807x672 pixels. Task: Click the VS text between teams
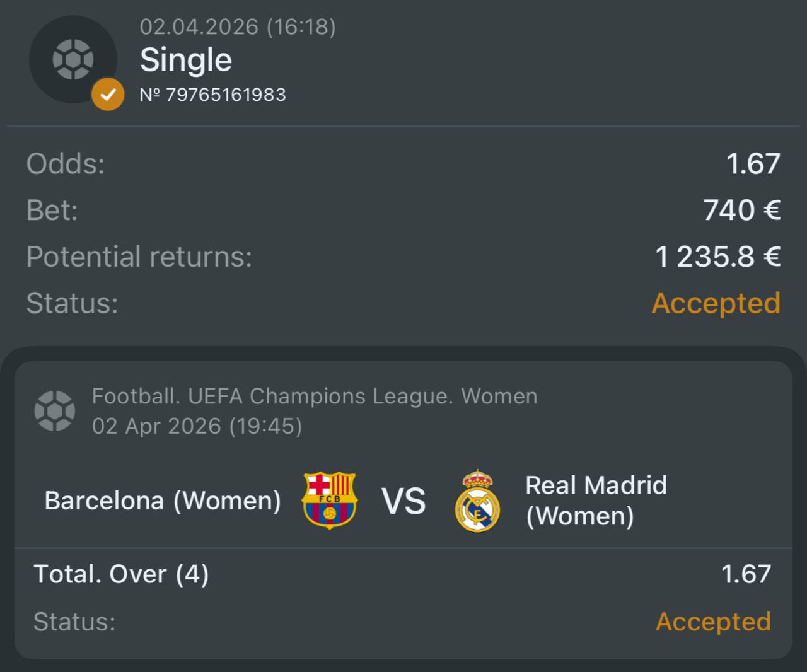point(403,501)
